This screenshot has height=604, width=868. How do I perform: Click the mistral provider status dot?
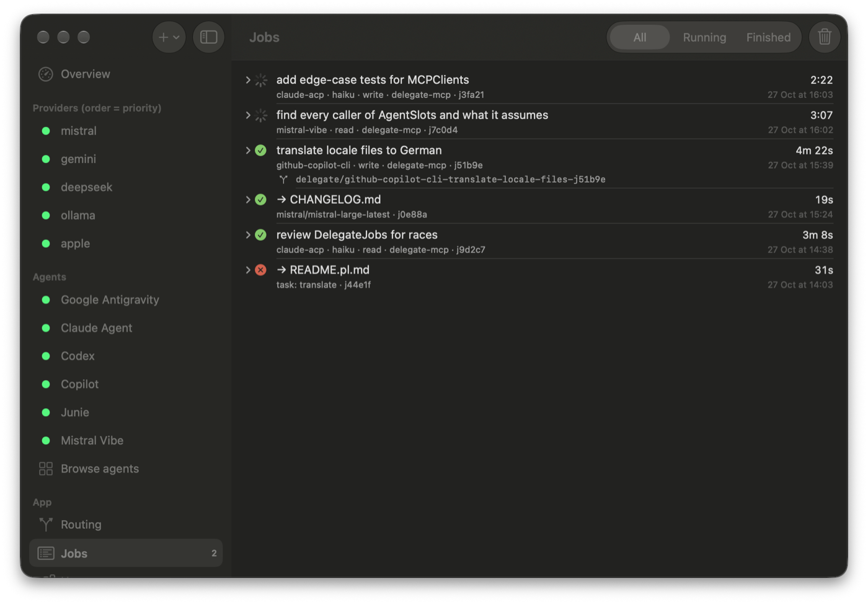(x=46, y=131)
